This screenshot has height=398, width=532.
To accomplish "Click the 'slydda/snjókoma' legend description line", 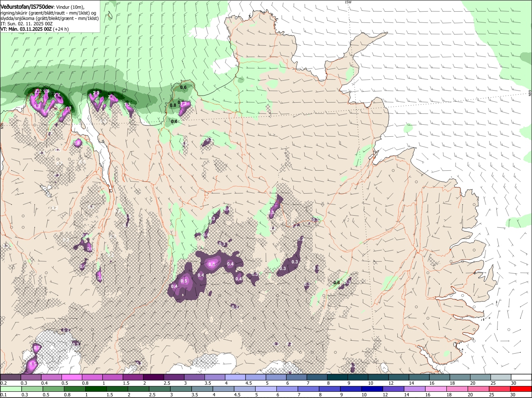I will [x=49, y=18].
